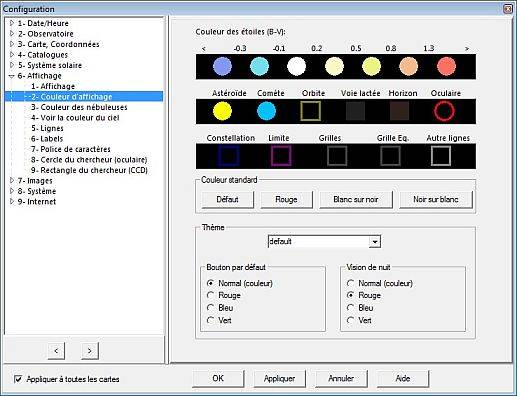Go to 6- Labels settings

tap(47, 139)
